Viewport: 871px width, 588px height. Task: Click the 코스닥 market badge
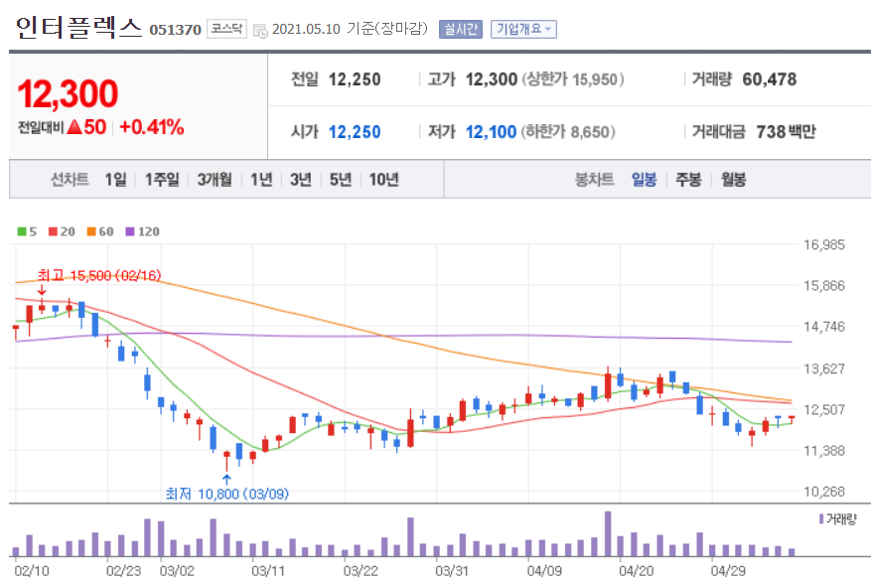click(x=226, y=29)
